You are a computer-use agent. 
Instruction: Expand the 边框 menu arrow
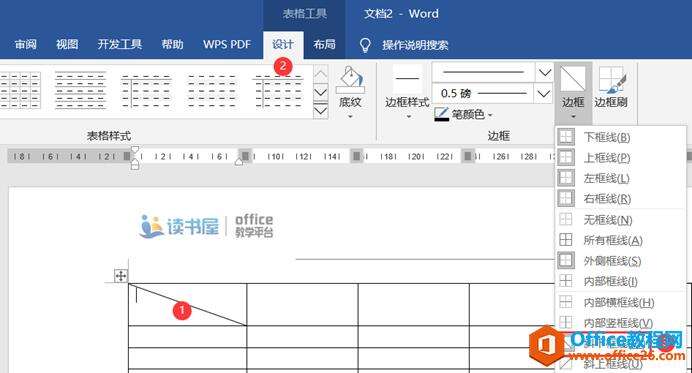[573, 117]
